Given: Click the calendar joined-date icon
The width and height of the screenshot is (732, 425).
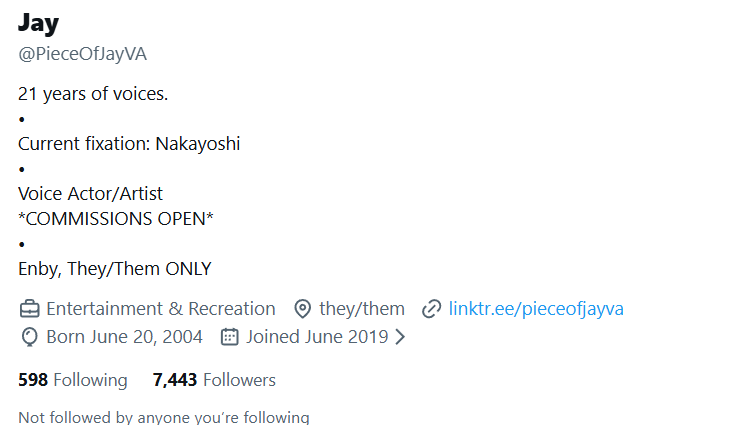Looking at the screenshot, I should point(230,337).
